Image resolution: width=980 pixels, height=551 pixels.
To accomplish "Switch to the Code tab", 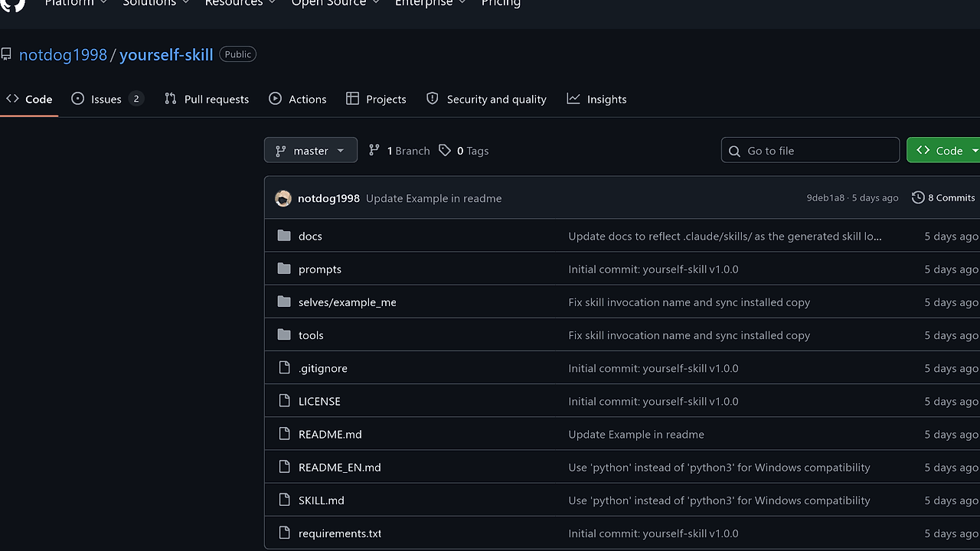I will [x=29, y=99].
